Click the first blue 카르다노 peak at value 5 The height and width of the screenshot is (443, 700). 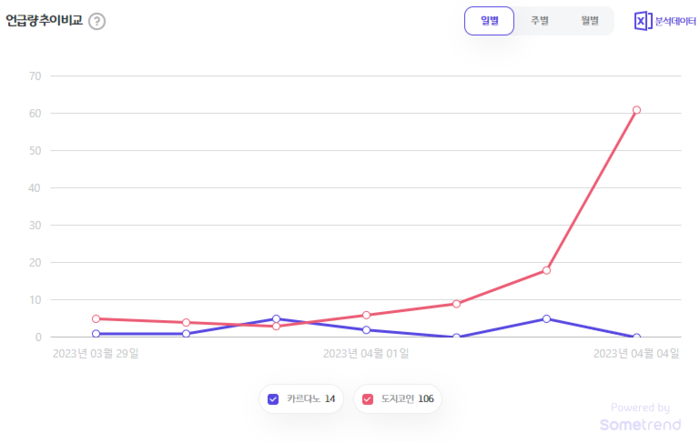pos(276,319)
